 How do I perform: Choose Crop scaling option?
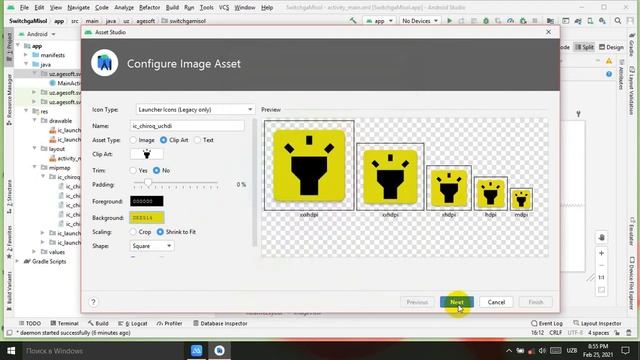133,232
